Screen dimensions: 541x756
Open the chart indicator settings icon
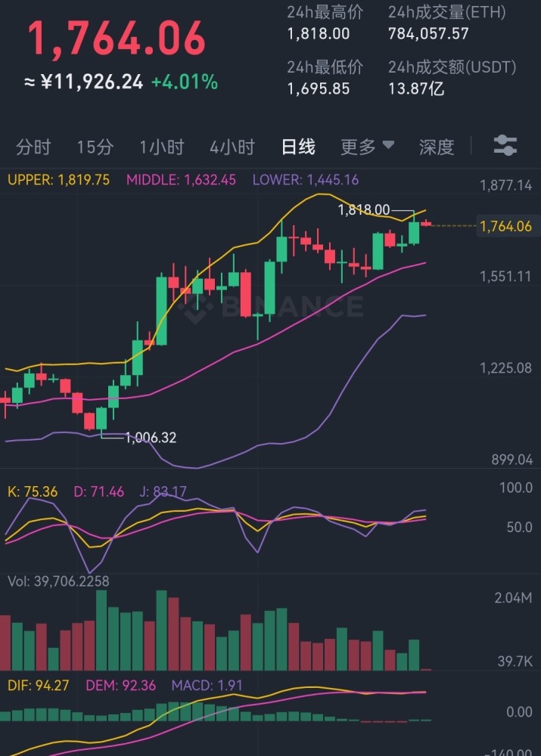(x=505, y=145)
